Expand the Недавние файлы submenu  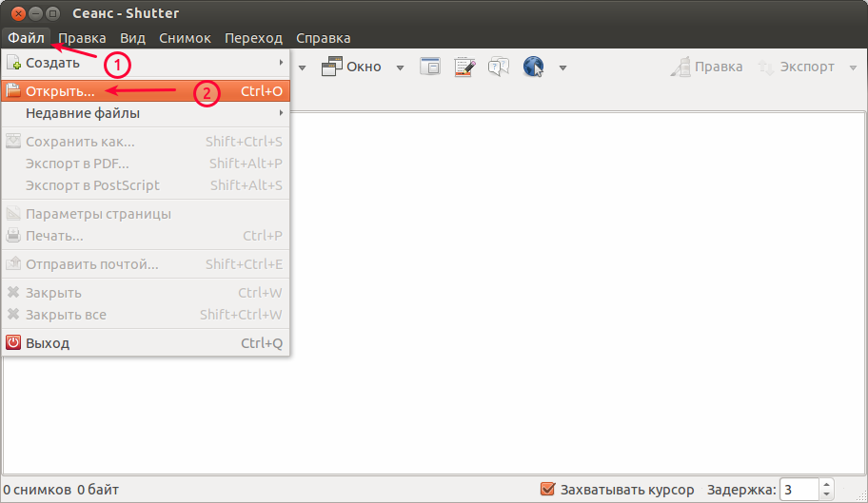click(x=146, y=113)
